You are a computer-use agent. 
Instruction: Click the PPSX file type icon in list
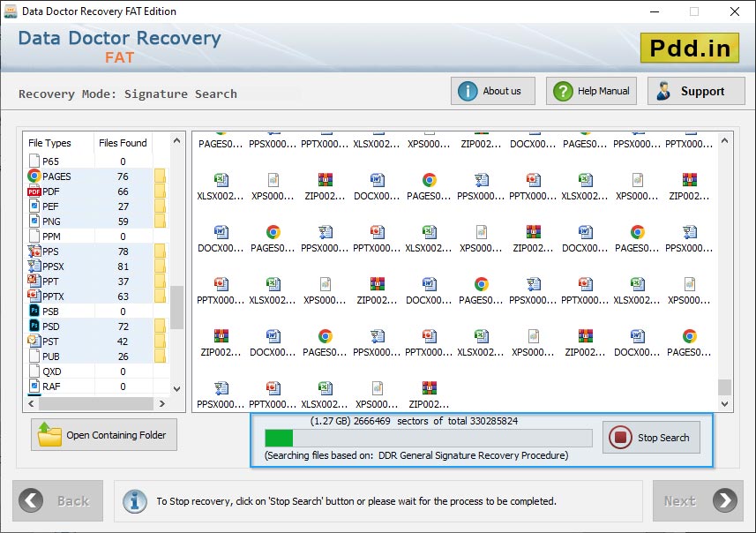pos(34,266)
